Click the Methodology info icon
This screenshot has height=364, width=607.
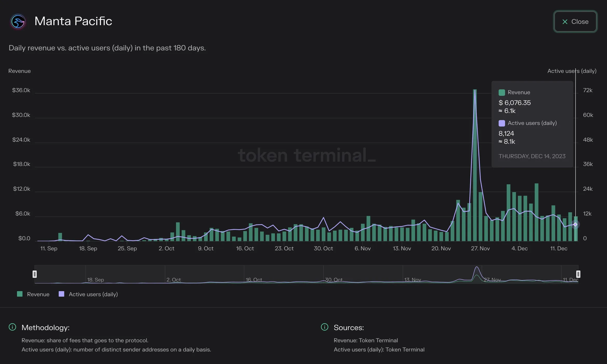click(12, 327)
